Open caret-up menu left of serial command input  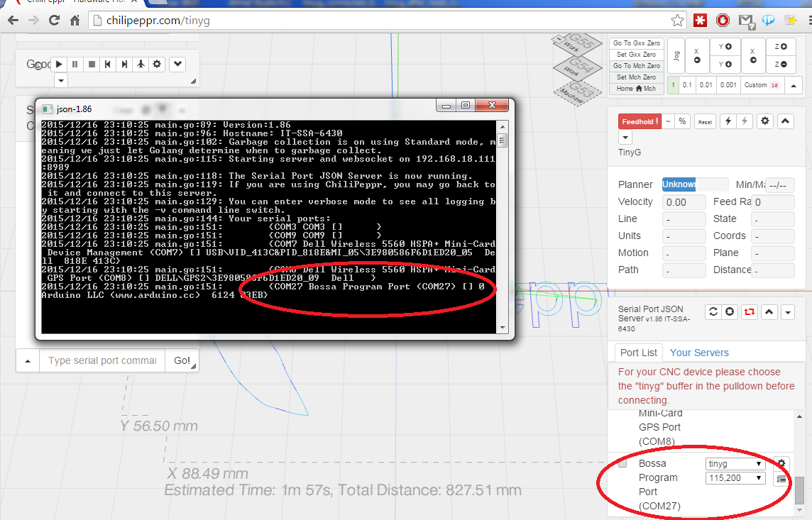[28, 360]
